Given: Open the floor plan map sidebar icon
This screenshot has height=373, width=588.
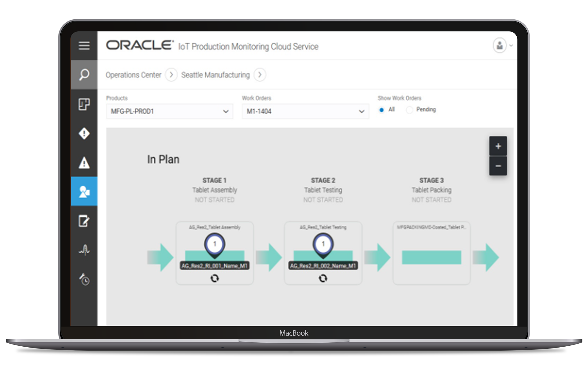Looking at the screenshot, I should tap(84, 104).
